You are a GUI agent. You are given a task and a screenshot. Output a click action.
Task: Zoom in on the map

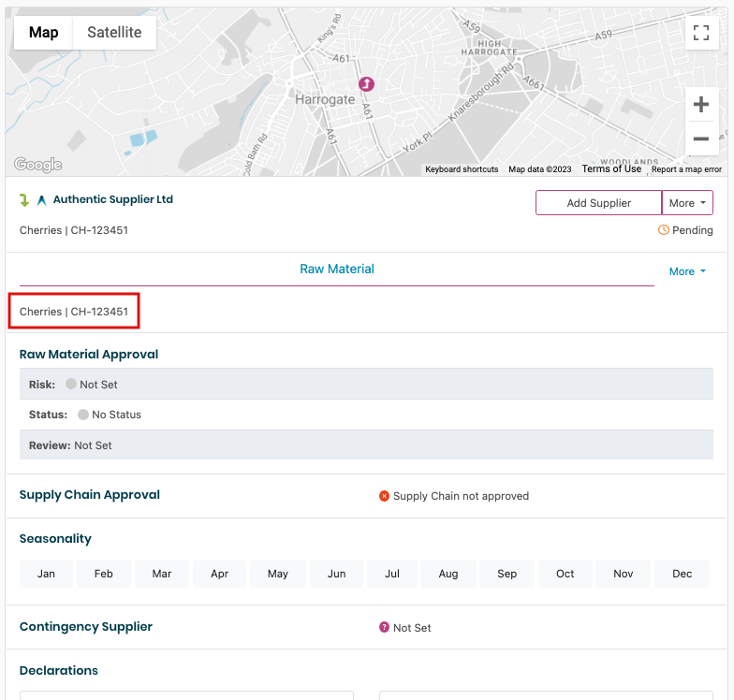click(700, 105)
